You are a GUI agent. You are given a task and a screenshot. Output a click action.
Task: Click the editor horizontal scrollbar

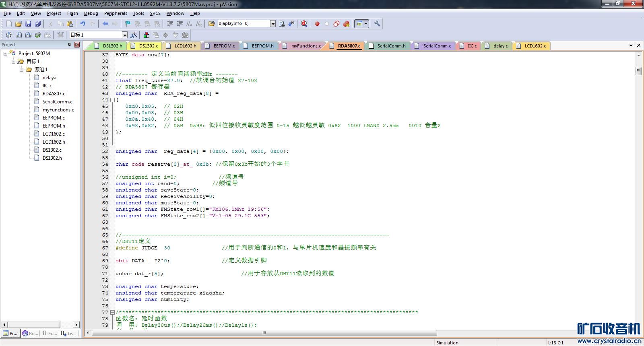coord(264,333)
